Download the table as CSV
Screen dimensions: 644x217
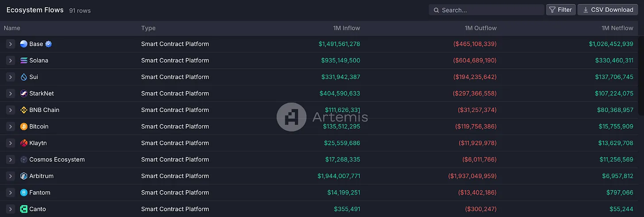[x=608, y=10]
